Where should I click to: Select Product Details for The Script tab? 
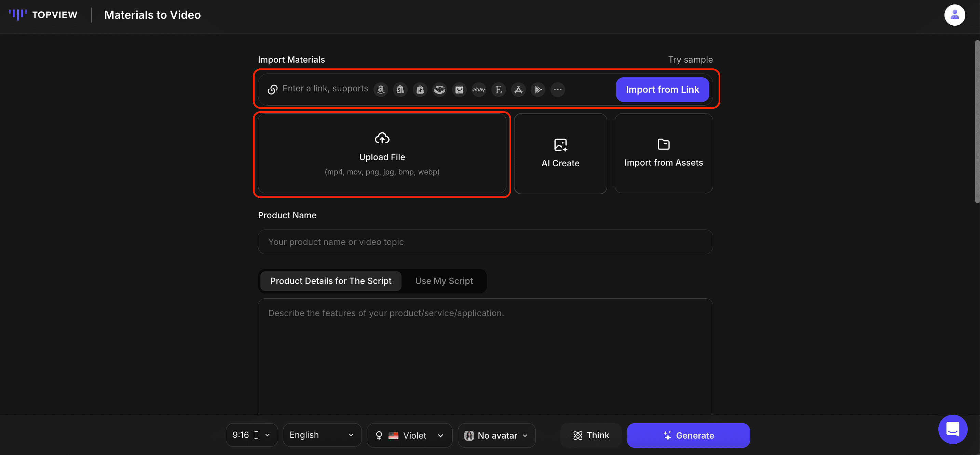pyautogui.click(x=331, y=281)
